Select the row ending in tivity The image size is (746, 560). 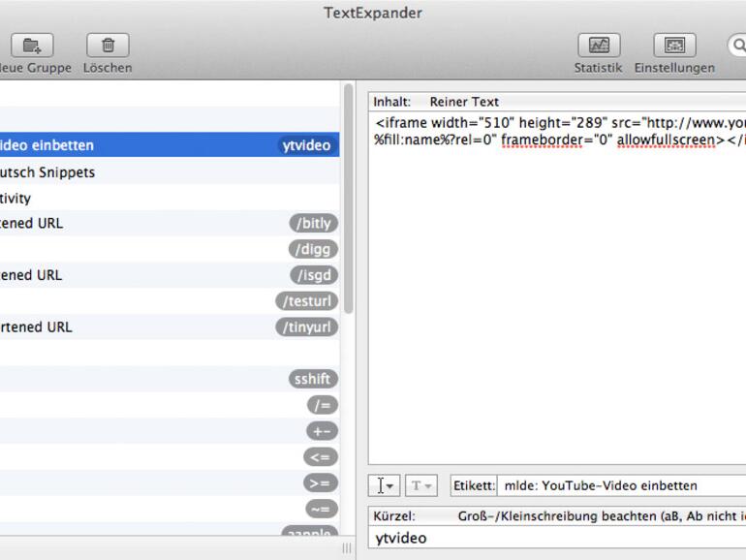(x=170, y=198)
